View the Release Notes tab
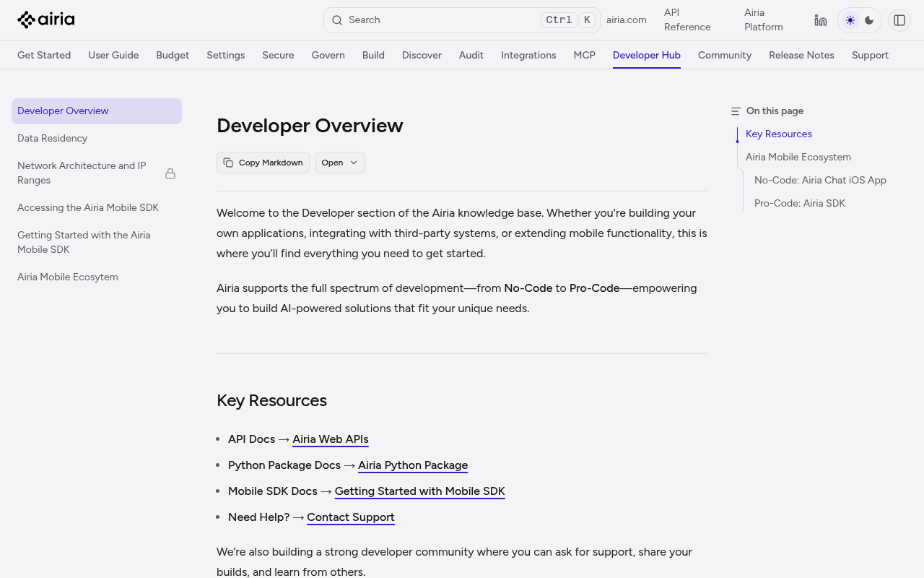The image size is (924, 578). (x=801, y=55)
